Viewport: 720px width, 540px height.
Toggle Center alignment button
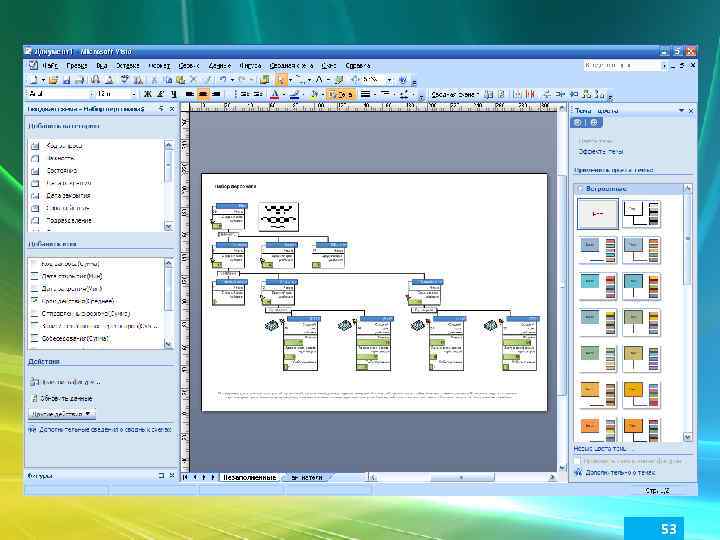203,94
